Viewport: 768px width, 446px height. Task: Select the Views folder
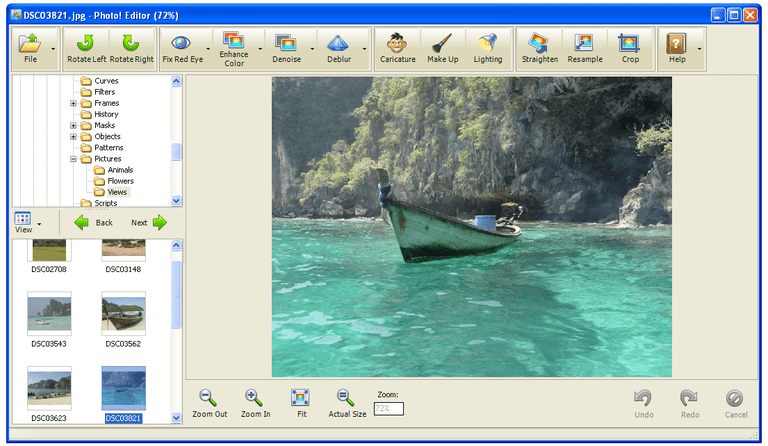tap(111, 192)
